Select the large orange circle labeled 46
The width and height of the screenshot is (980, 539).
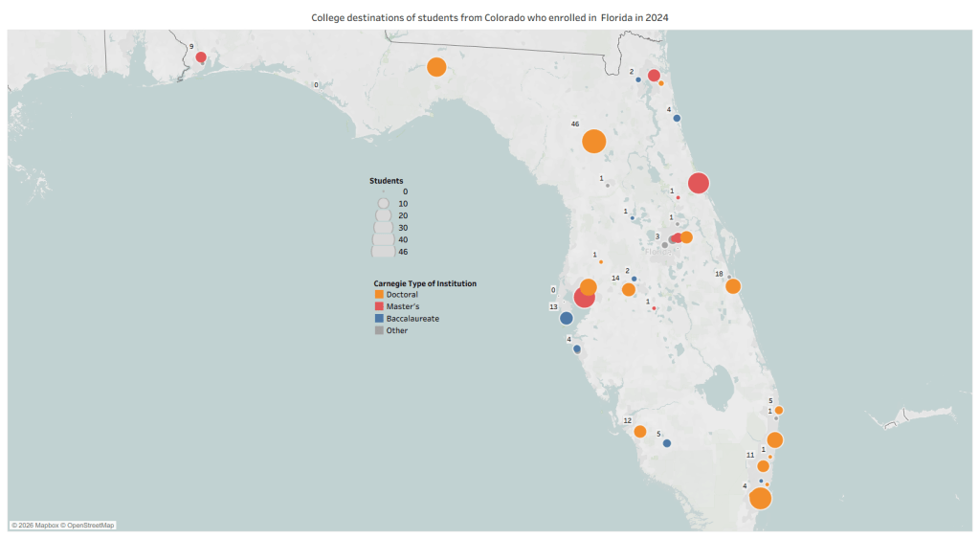[593, 141]
